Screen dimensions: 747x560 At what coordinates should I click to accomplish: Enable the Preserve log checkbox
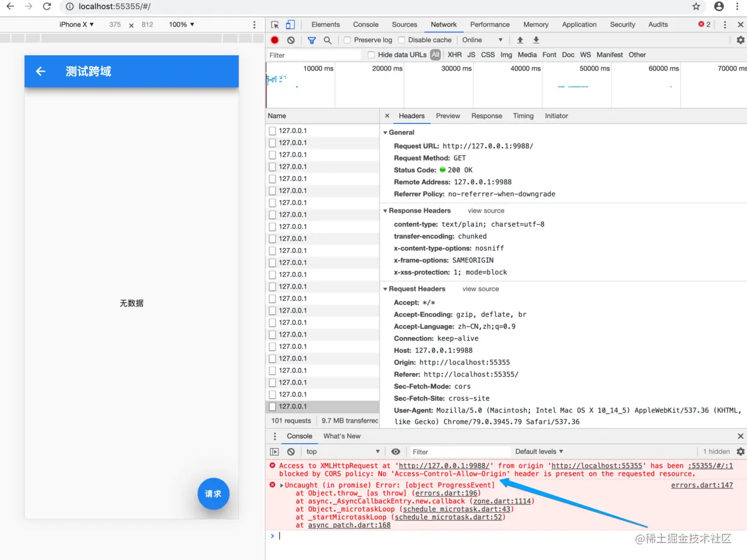(348, 40)
